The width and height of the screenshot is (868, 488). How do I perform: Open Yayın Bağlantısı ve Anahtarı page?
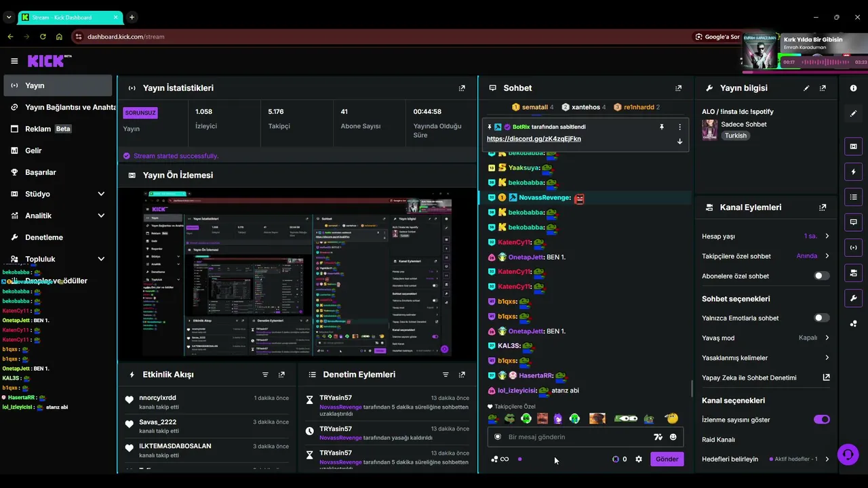58,107
